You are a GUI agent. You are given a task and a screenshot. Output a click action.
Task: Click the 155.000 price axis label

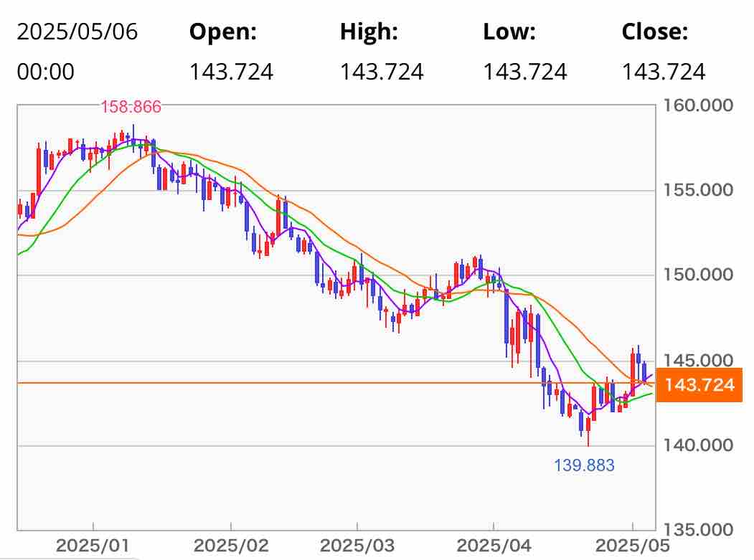click(698, 190)
